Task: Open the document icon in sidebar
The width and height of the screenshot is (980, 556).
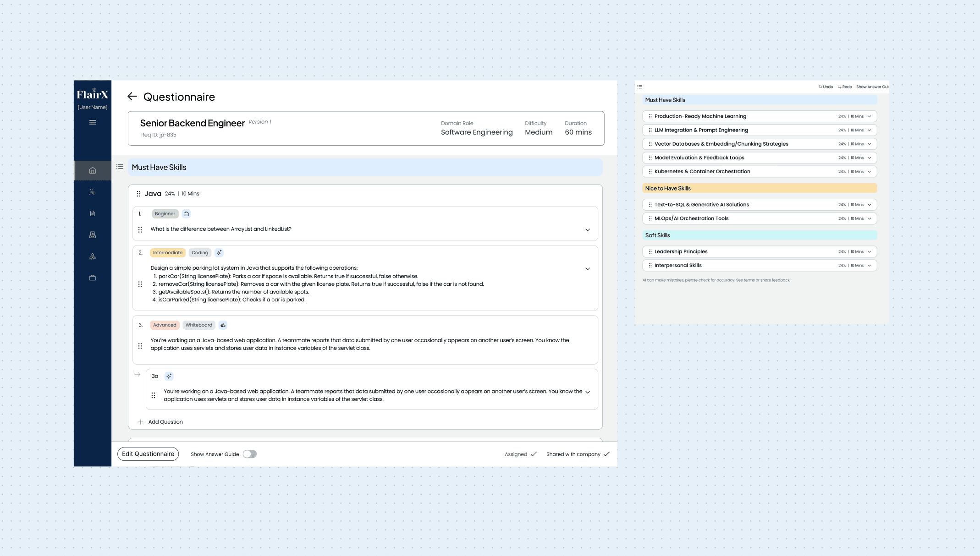Action: point(93,213)
